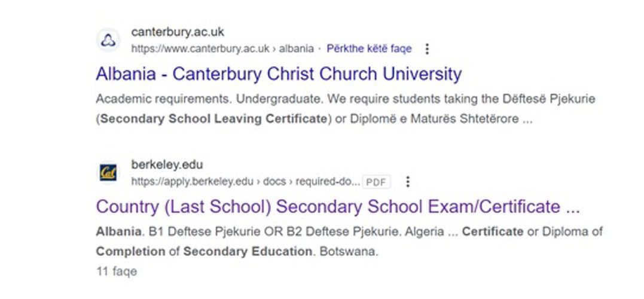Click the berkeley.edu site name
Screen dimensions: 644x299
[167, 164]
